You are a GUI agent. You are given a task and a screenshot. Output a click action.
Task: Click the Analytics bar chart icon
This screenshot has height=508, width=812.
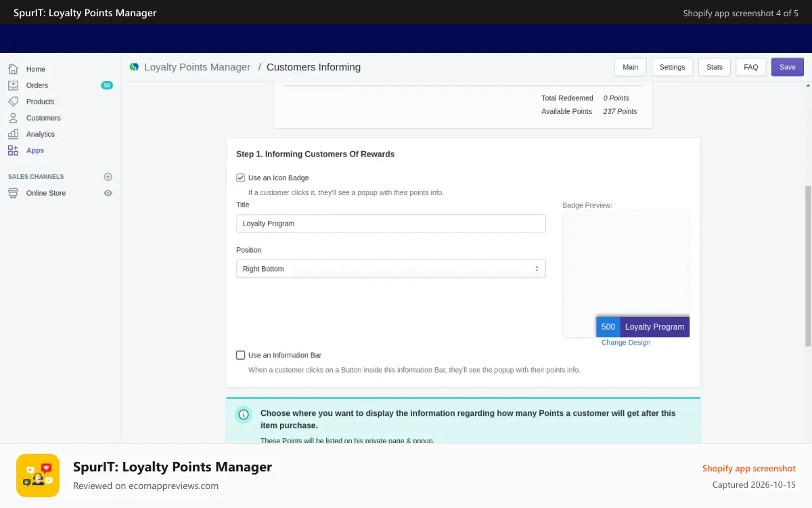[x=13, y=134]
